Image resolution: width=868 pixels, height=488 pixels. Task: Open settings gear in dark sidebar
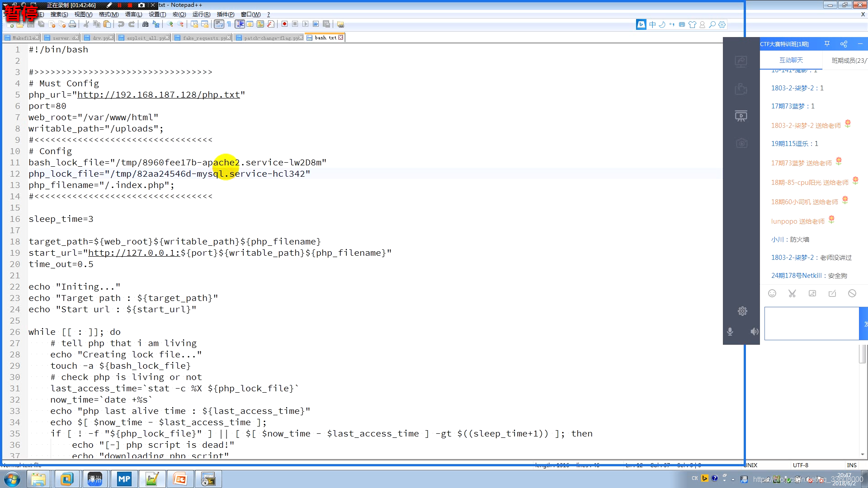point(742,311)
